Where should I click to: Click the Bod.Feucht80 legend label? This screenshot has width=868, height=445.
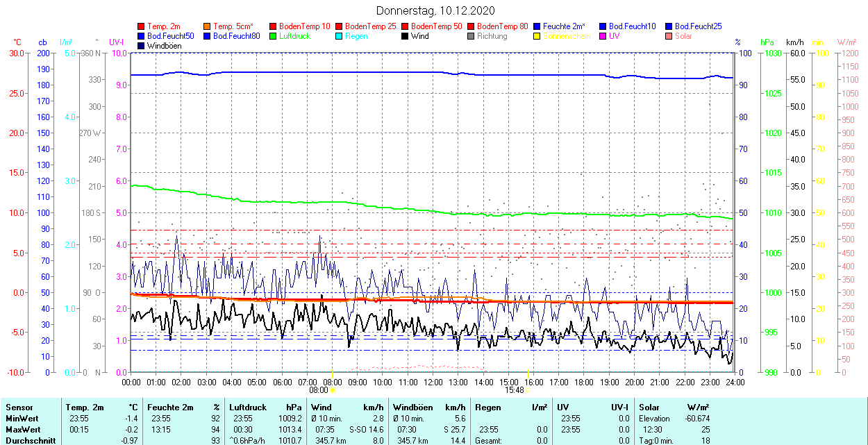pos(236,36)
